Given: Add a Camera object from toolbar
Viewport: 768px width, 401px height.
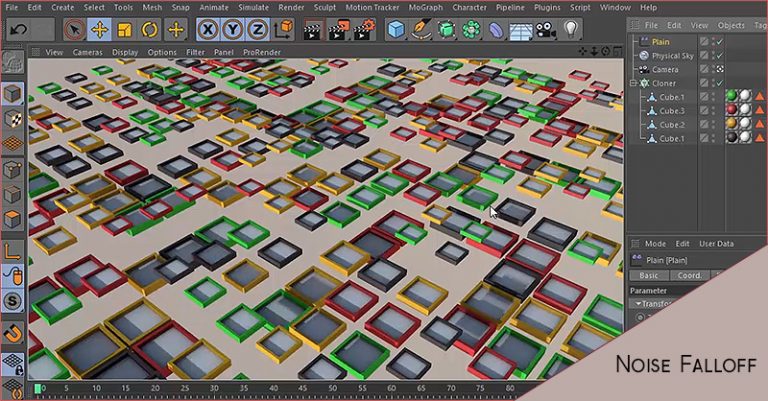Looking at the screenshot, I should [x=545, y=29].
